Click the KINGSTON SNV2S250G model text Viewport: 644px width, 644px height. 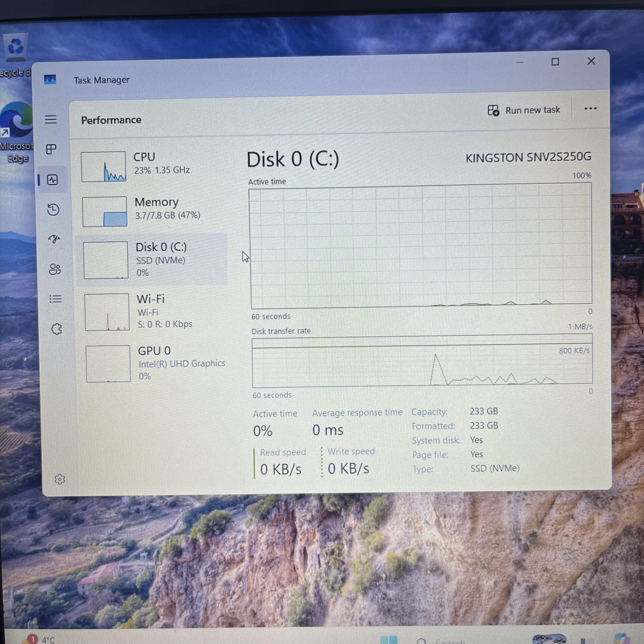(x=528, y=157)
